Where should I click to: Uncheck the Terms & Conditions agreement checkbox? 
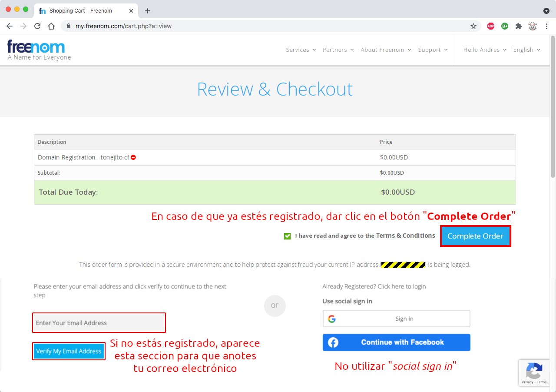287,236
